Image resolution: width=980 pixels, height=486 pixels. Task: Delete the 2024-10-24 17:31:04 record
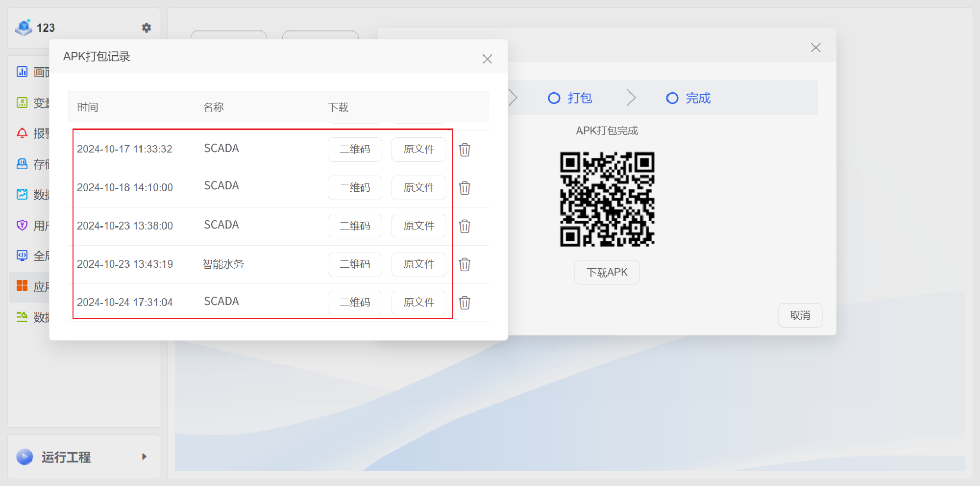tap(465, 303)
